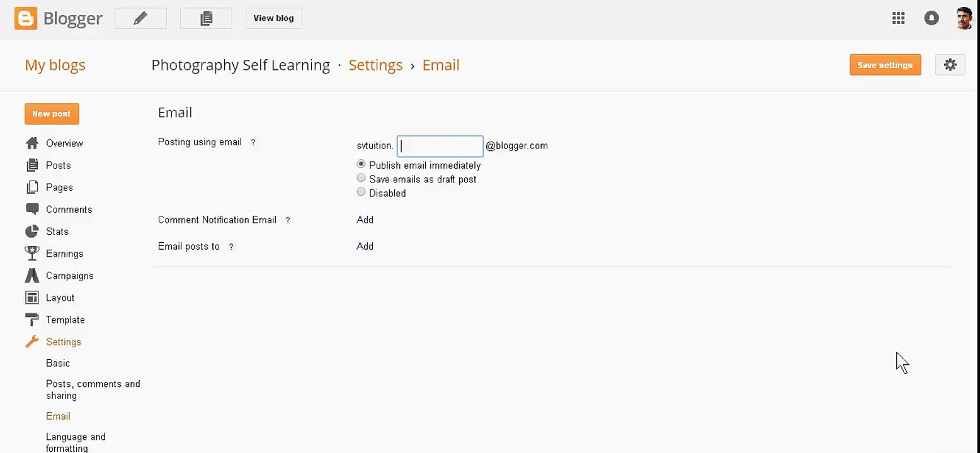Open Language and formatting settings

(76, 442)
